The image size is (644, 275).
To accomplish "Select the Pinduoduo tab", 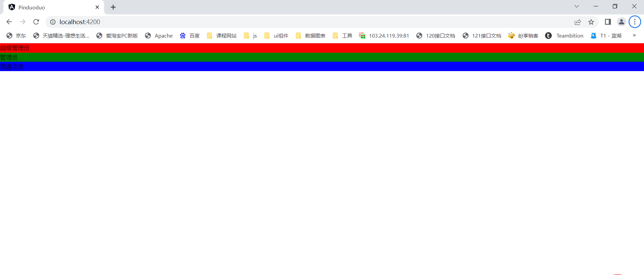I will (x=54, y=7).
